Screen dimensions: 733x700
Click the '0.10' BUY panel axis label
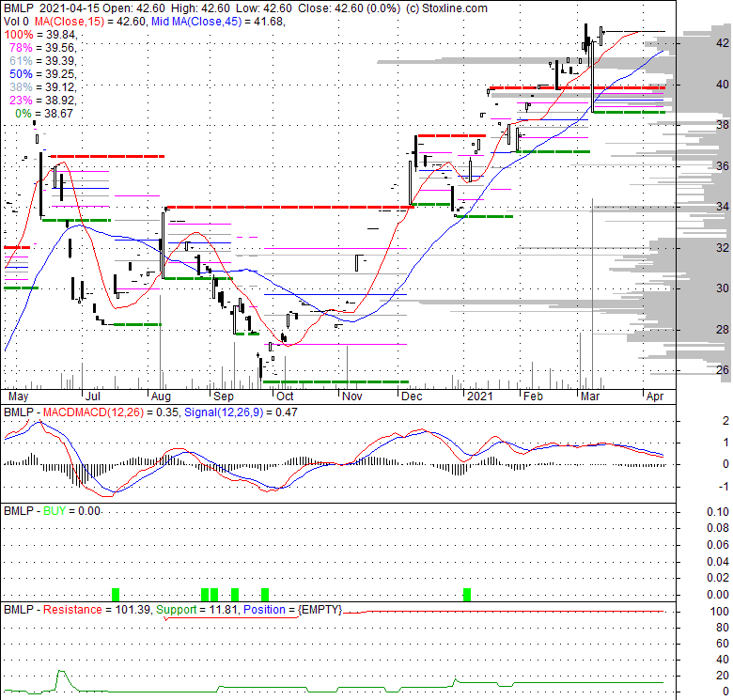pos(718,512)
